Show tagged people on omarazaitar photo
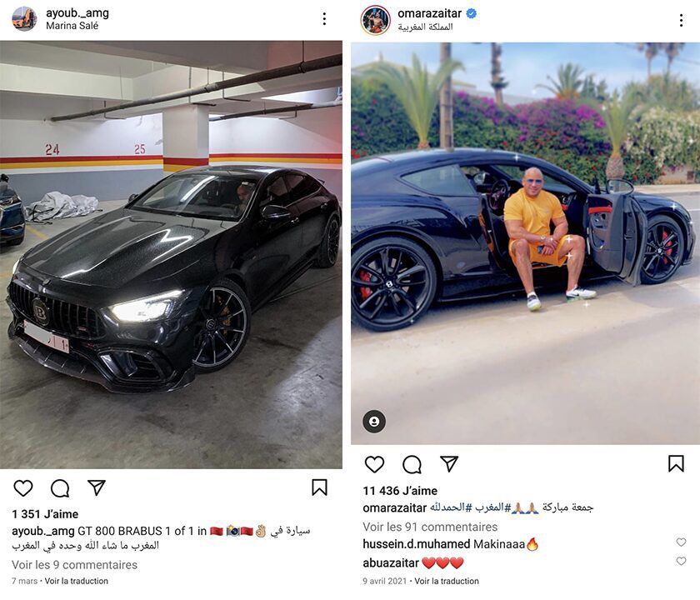The height and width of the screenshot is (600, 700). [374, 421]
